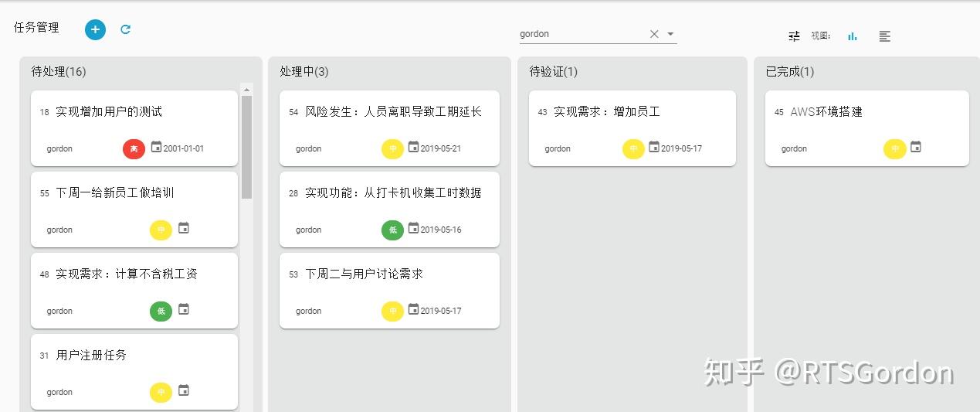The image size is (980, 412).
Task: Open calendar icon on task 48
Action: [x=184, y=309]
